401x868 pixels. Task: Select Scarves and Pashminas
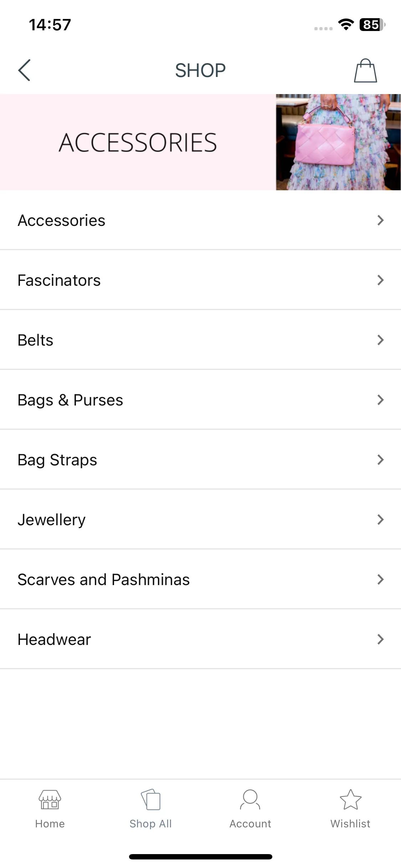(200, 579)
